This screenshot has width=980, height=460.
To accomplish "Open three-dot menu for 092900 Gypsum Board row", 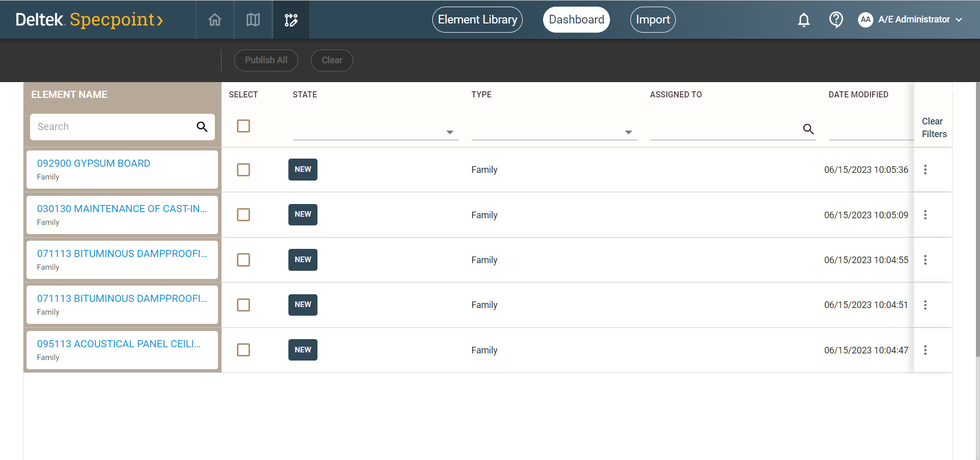I will (925, 170).
